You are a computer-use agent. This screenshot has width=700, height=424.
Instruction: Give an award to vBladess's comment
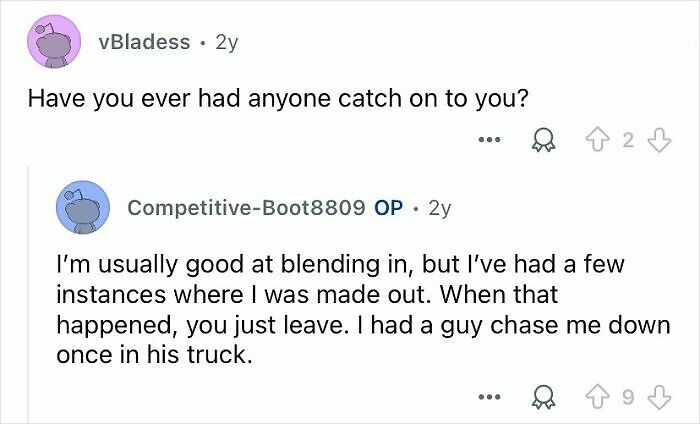point(543,141)
